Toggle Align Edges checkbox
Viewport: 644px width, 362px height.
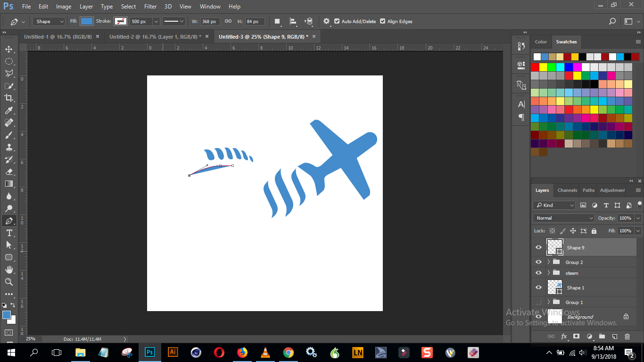(382, 21)
